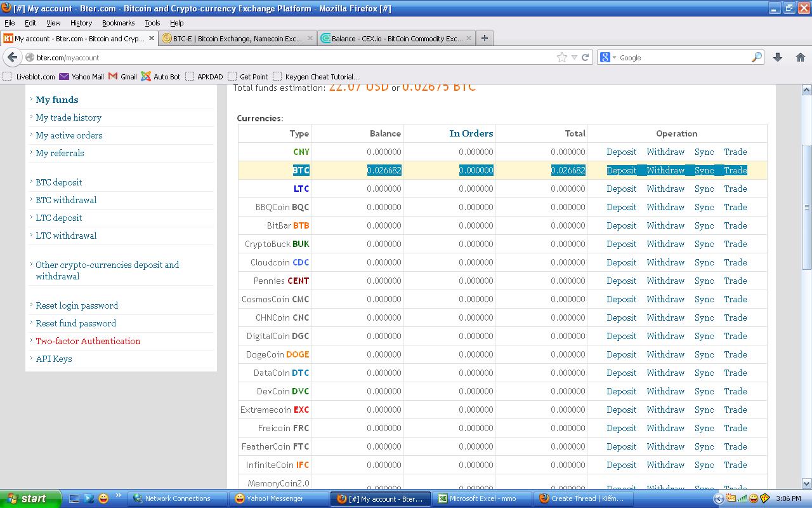Open the bookmark star dropdown arrow
The height and width of the screenshot is (508, 812).
point(574,57)
